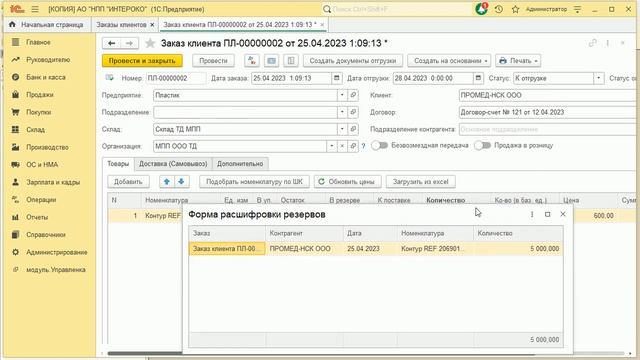Expand the Подразделение dropdown
The width and height of the screenshot is (640, 360).
pyautogui.click(x=342, y=112)
